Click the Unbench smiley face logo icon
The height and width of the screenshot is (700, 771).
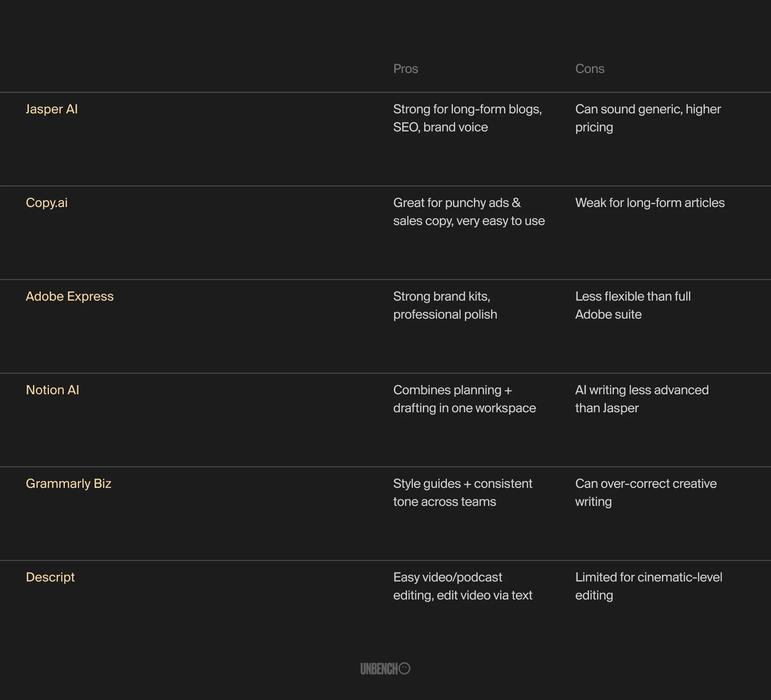click(x=404, y=669)
